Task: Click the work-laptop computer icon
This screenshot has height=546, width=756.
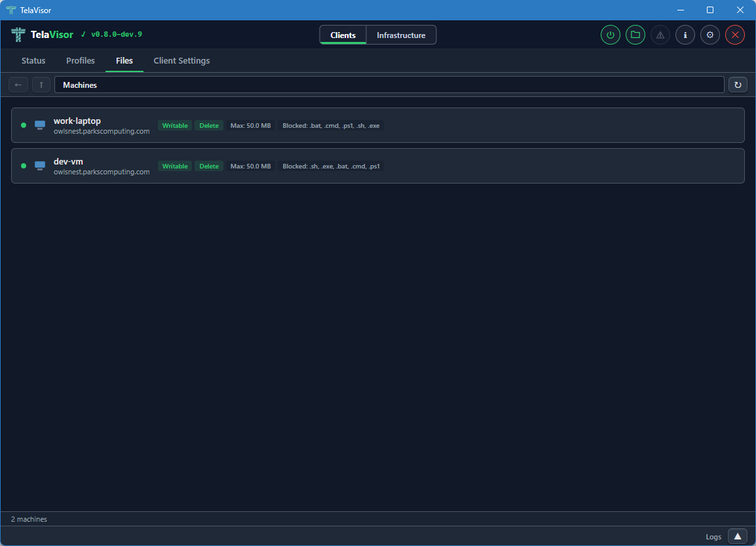Action: [x=40, y=125]
